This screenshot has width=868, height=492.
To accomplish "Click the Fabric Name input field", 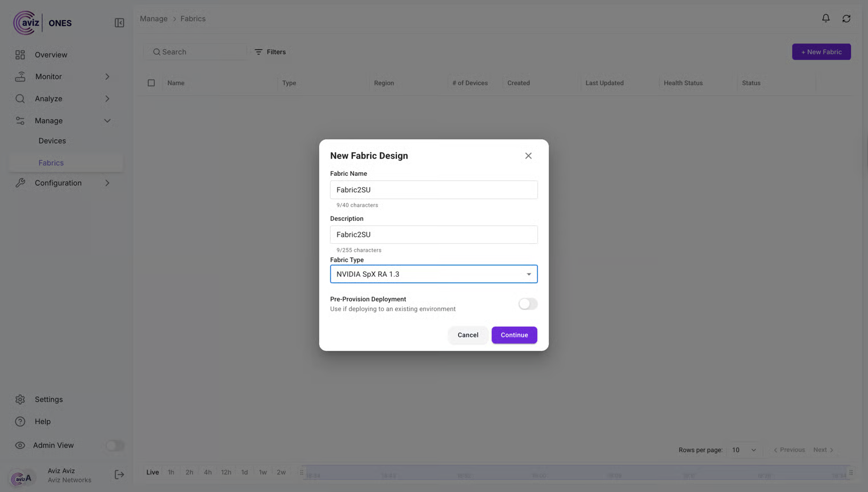I will click(x=433, y=190).
